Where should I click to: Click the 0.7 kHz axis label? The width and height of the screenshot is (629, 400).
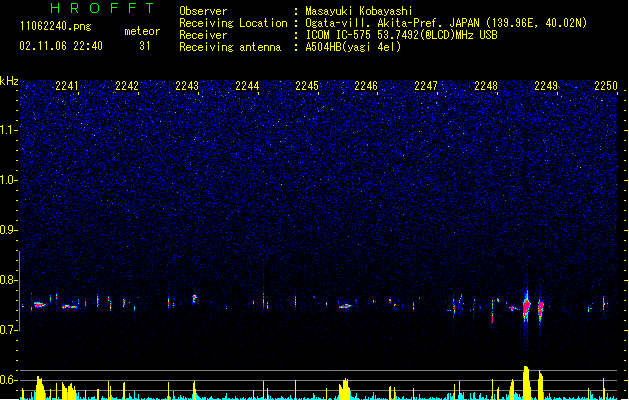click(x=8, y=330)
